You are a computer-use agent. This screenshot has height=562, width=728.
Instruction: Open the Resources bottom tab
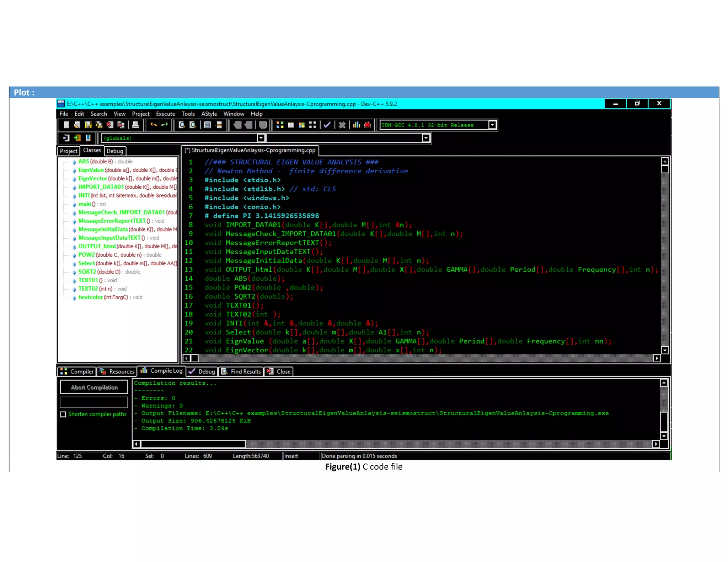tap(117, 371)
